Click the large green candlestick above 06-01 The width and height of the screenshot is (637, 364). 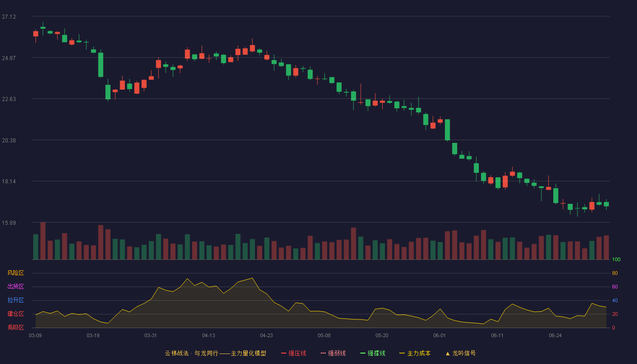click(447, 130)
